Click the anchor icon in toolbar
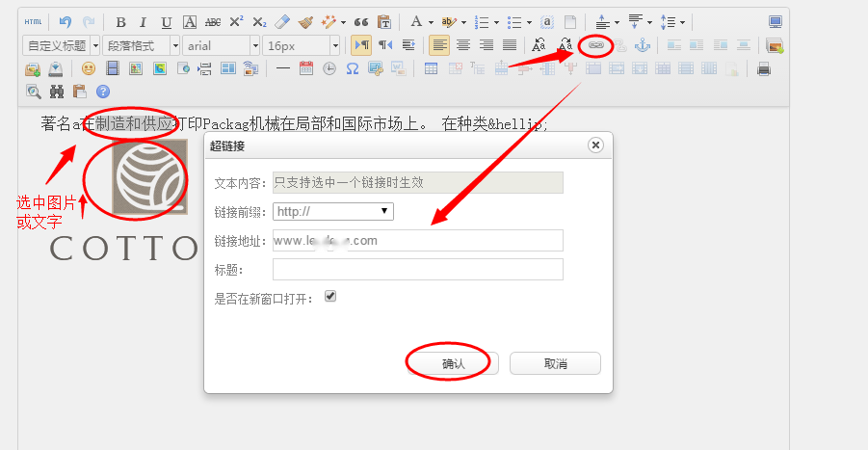This screenshot has height=450, width=868. pyautogui.click(x=643, y=45)
